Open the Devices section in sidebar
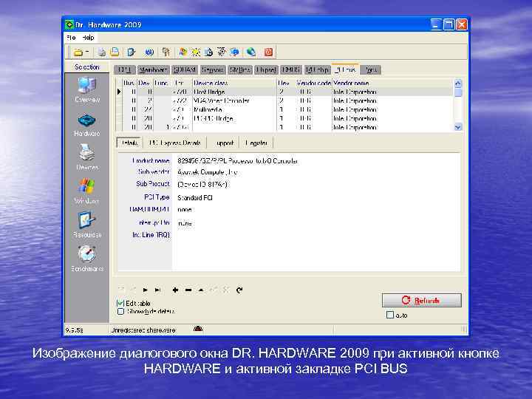The width and height of the screenshot is (532, 399). tap(87, 157)
